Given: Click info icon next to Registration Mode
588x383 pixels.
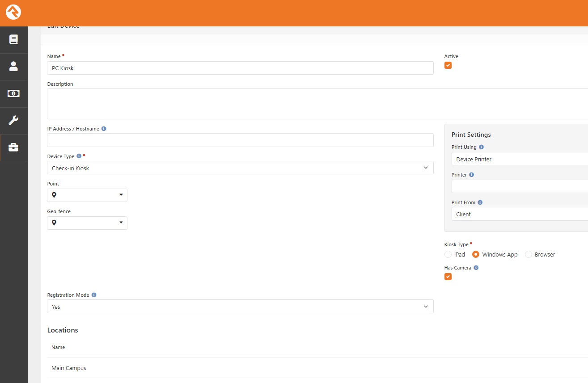Looking at the screenshot, I should pyautogui.click(x=94, y=295).
